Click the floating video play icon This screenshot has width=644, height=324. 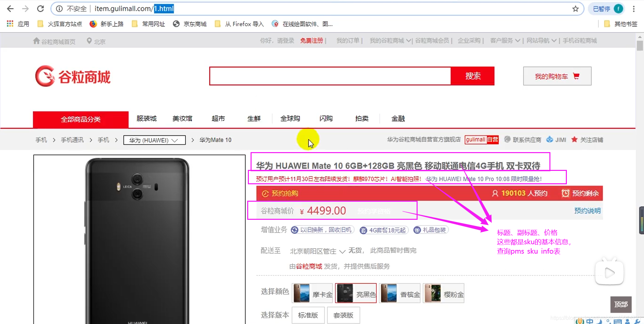point(609,273)
